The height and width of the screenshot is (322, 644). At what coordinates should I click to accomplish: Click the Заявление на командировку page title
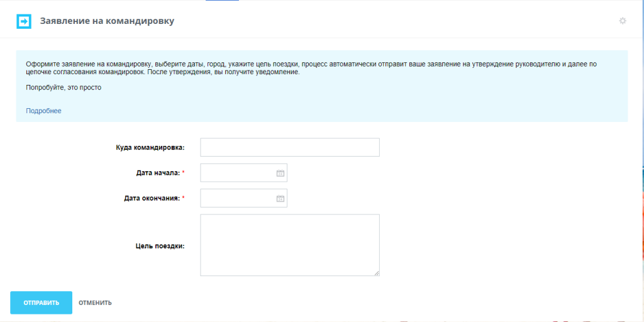107,21
